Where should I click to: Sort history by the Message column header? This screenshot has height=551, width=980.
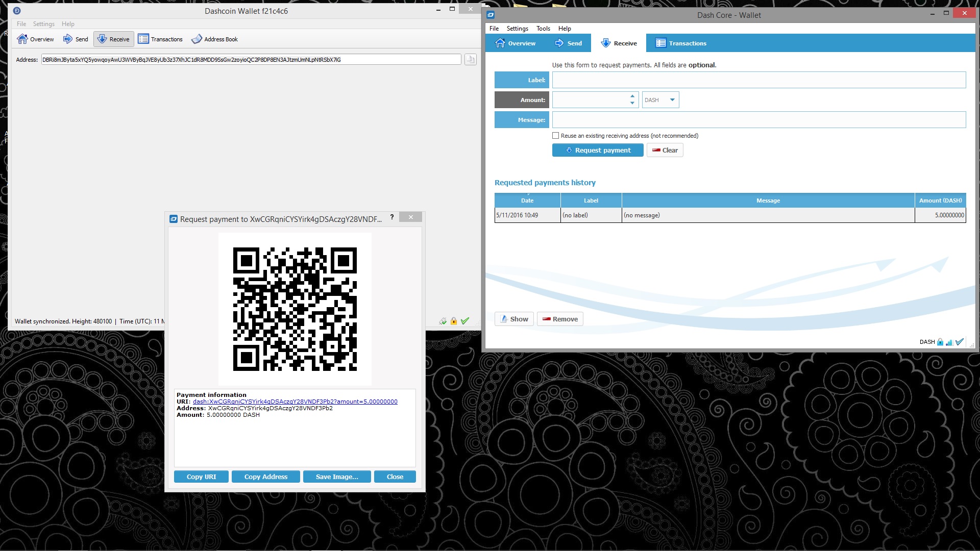tap(768, 201)
